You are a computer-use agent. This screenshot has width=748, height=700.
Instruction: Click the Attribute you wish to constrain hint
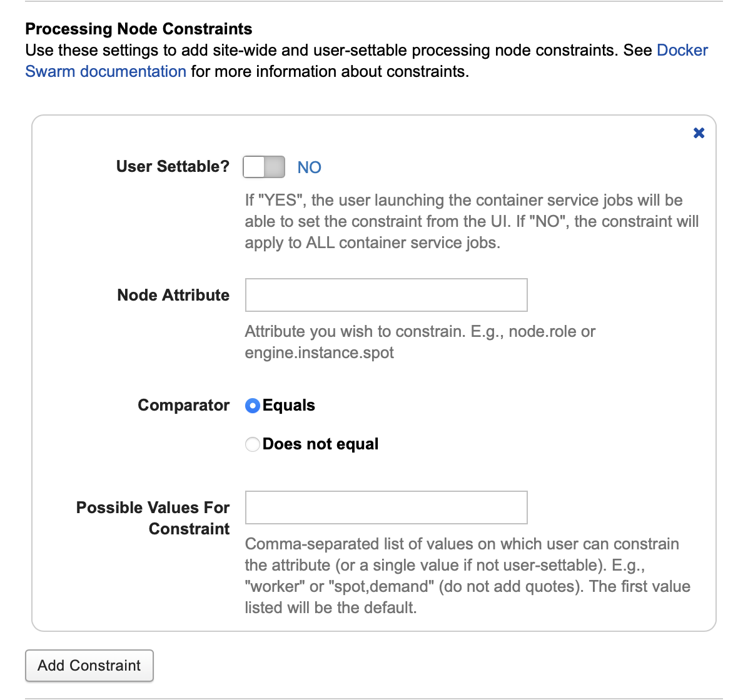click(x=420, y=342)
